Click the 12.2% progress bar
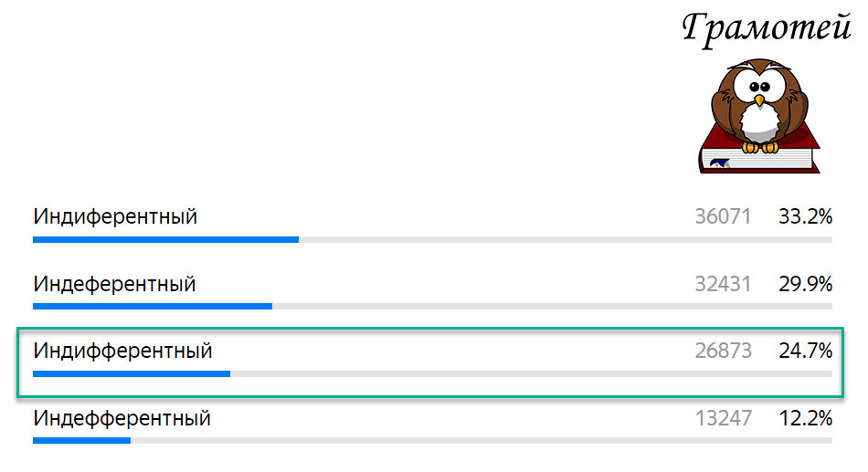The width and height of the screenshot is (868, 472). [x=432, y=441]
